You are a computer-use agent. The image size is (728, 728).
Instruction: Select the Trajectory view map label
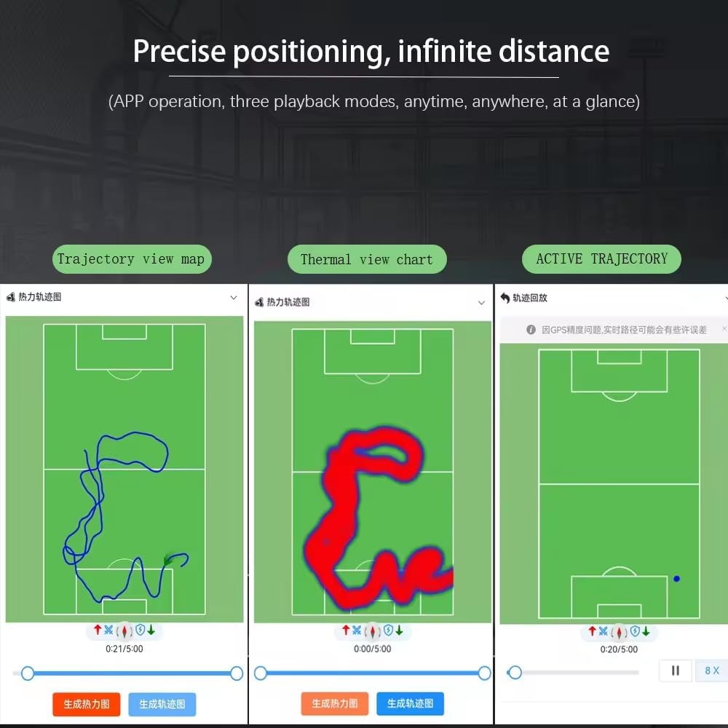pyautogui.click(x=131, y=259)
